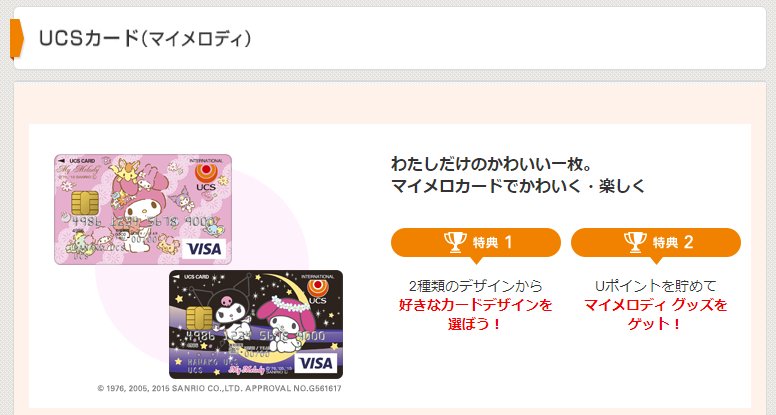Image resolution: width=776 pixels, height=415 pixels.
Task: Open the black Kuromi moon card image
Action: [256, 324]
